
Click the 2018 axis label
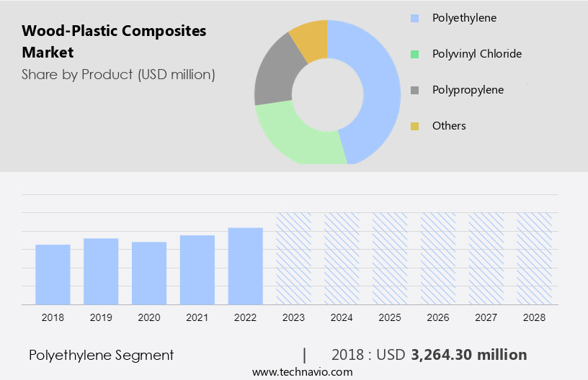[x=53, y=317]
